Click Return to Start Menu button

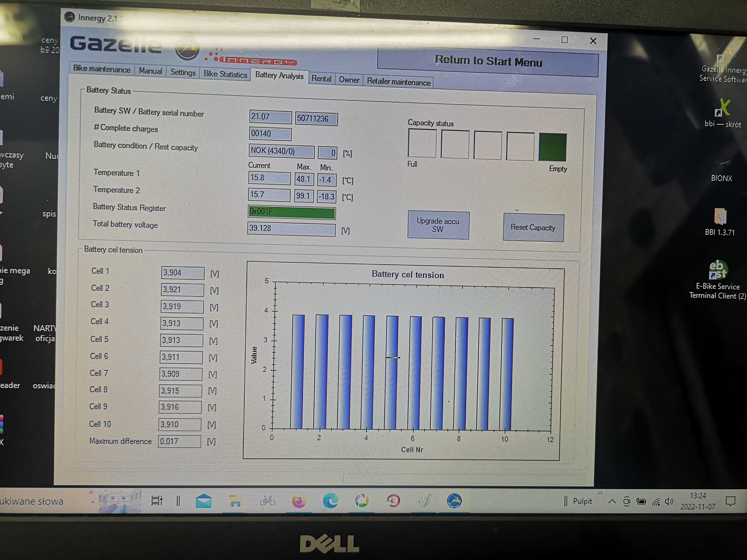click(488, 62)
